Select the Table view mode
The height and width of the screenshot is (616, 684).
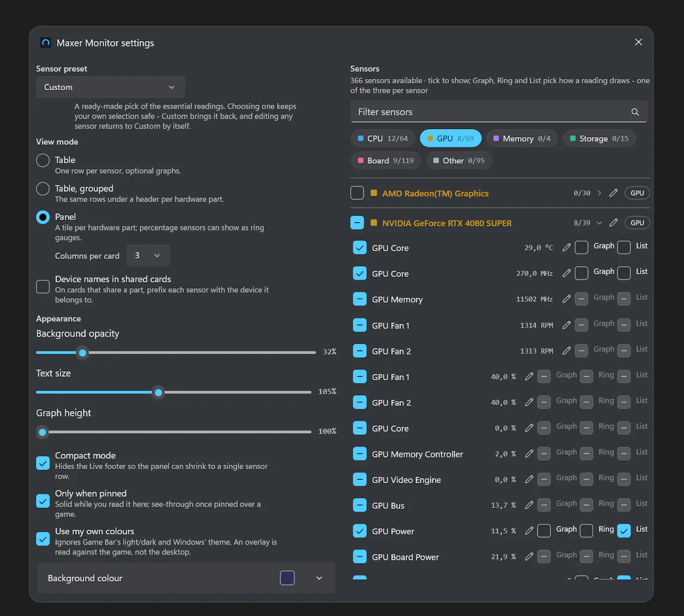(43, 160)
